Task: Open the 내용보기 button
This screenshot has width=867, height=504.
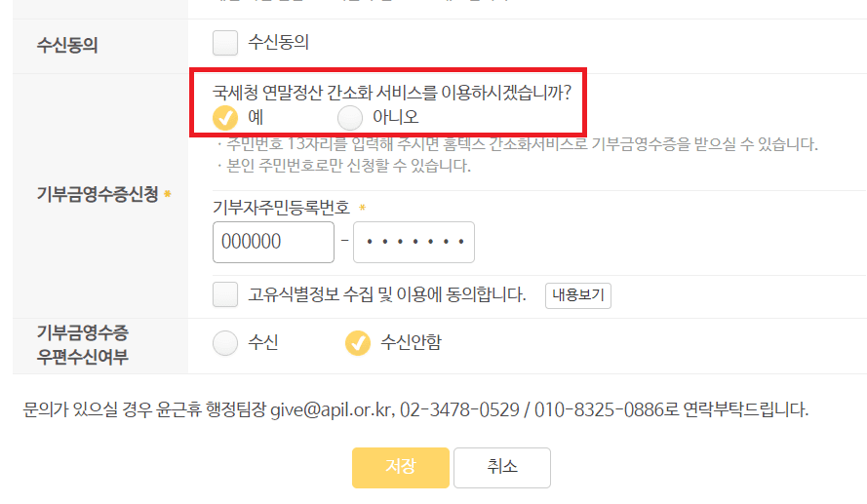Action: click(x=577, y=295)
